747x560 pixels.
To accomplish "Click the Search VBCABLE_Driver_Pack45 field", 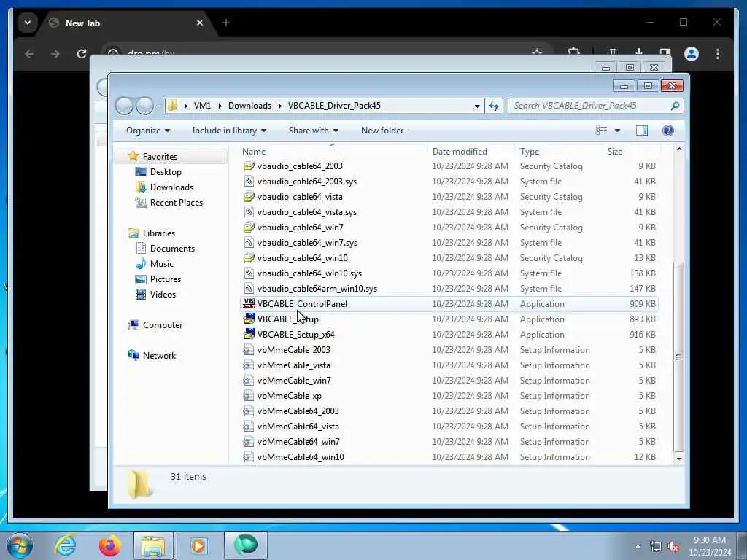I will 589,106.
